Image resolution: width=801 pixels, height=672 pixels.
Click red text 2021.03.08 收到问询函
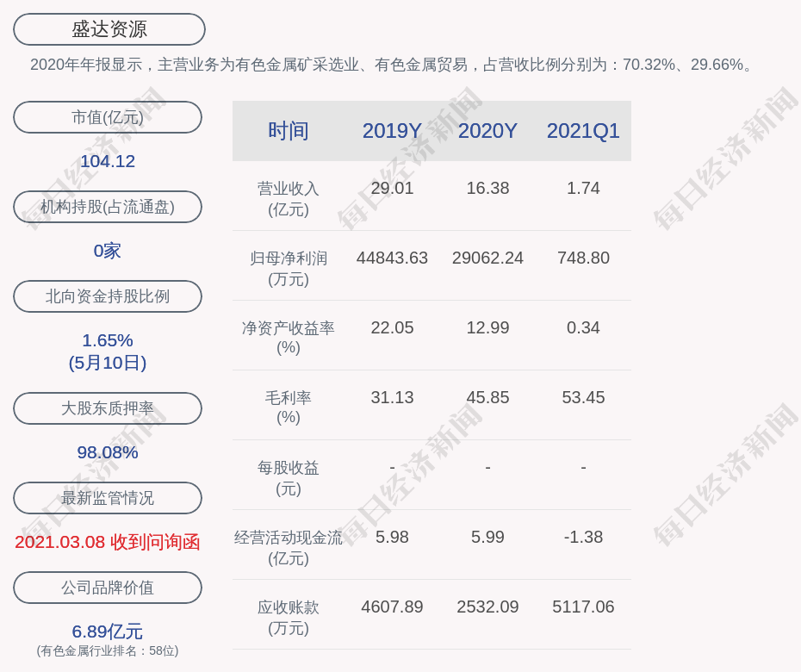[x=108, y=542]
